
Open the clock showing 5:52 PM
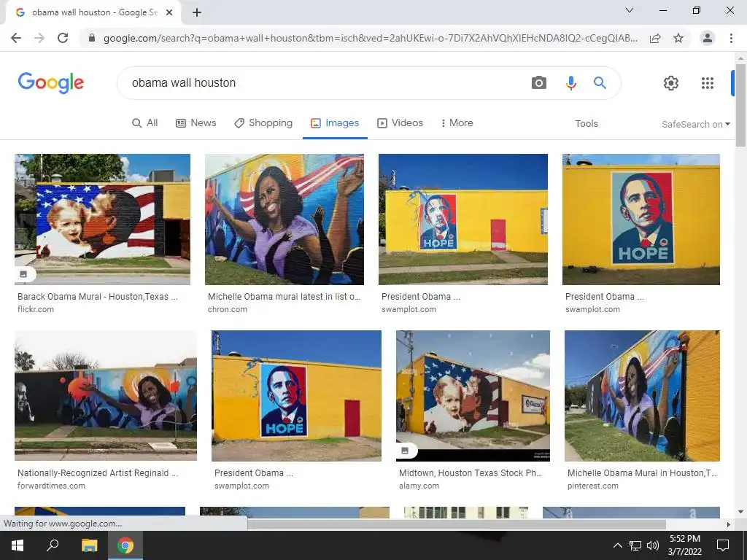point(684,545)
